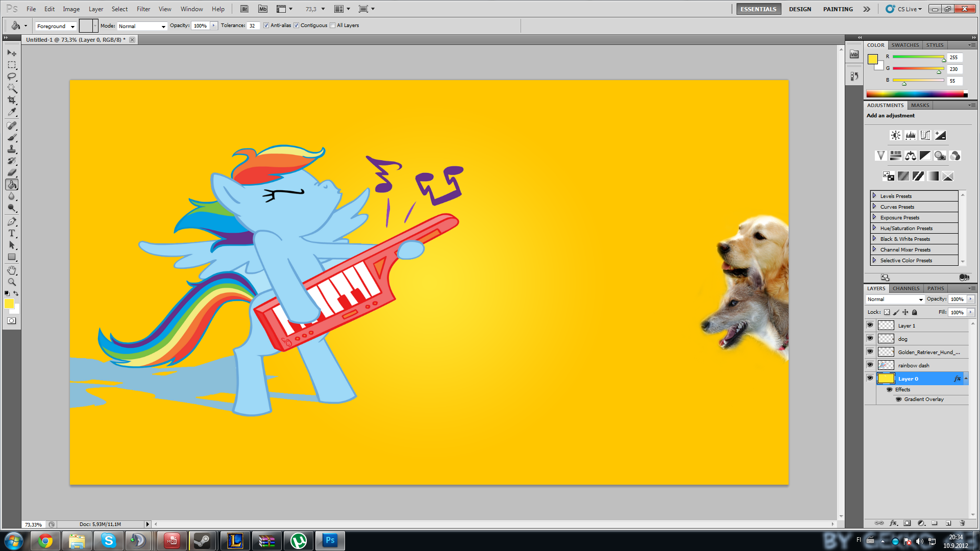Expand Levels Presets
Screen dimensions: 980x551
click(874, 196)
